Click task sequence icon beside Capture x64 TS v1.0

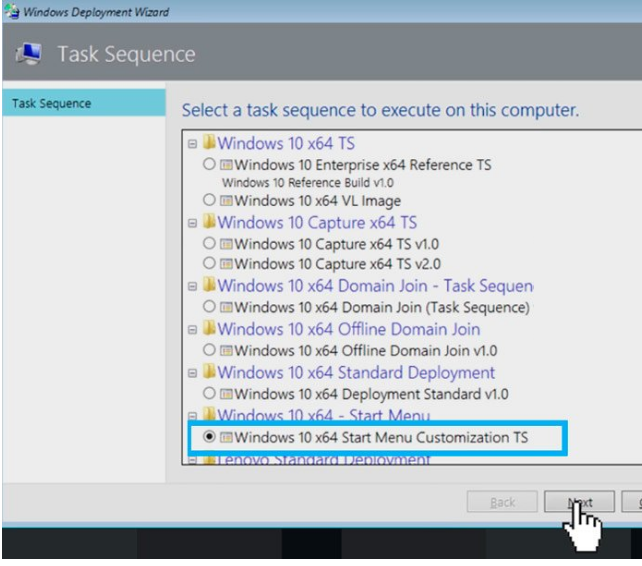[226, 244]
